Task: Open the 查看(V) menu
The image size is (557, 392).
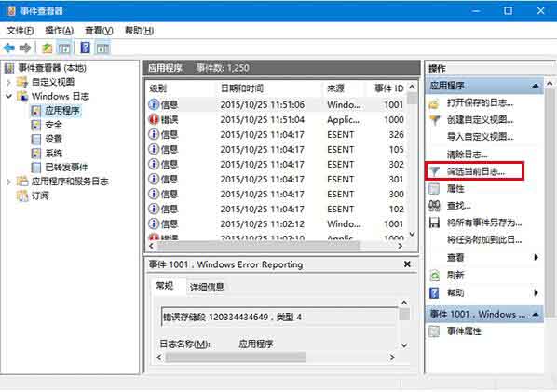Action: point(99,31)
